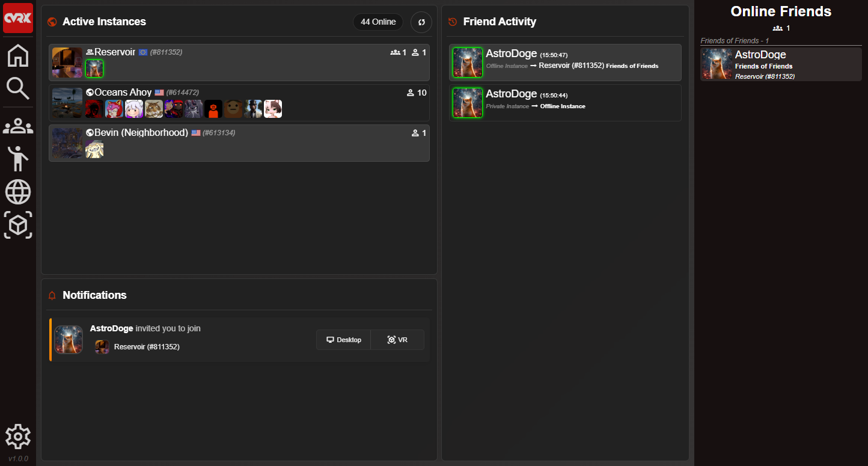Select the Reservoir instance name
The height and width of the screenshot is (466, 868).
(x=115, y=52)
